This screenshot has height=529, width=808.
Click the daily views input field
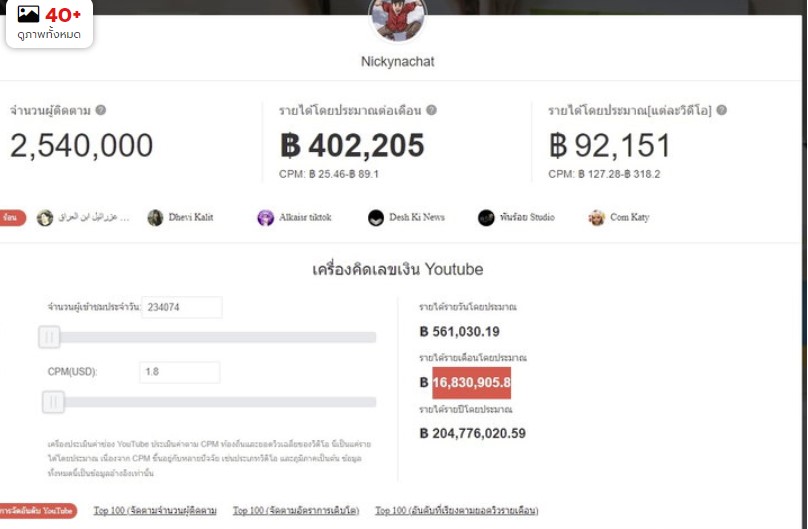[181, 308]
